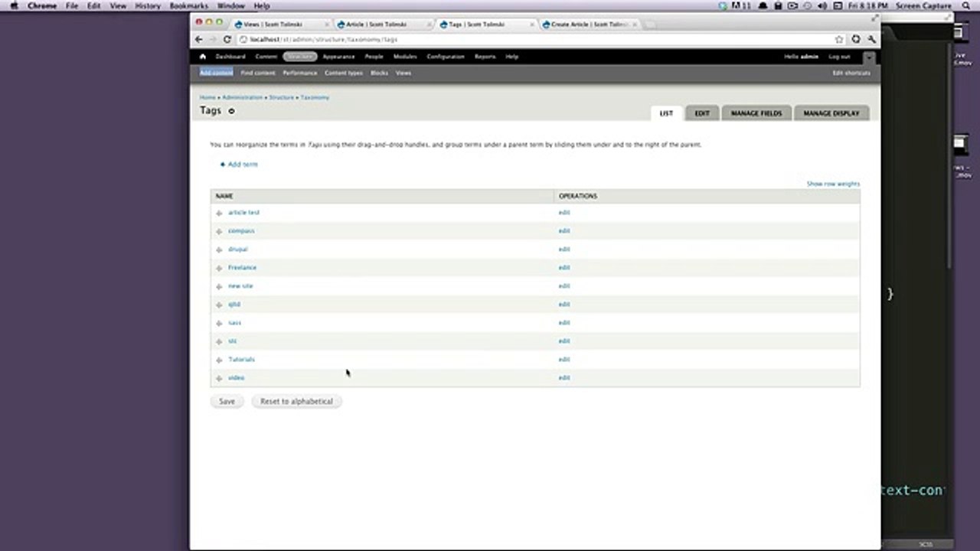Open the MANAGE DISPLAY tab
The image size is (980, 551).
tap(831, 113)
